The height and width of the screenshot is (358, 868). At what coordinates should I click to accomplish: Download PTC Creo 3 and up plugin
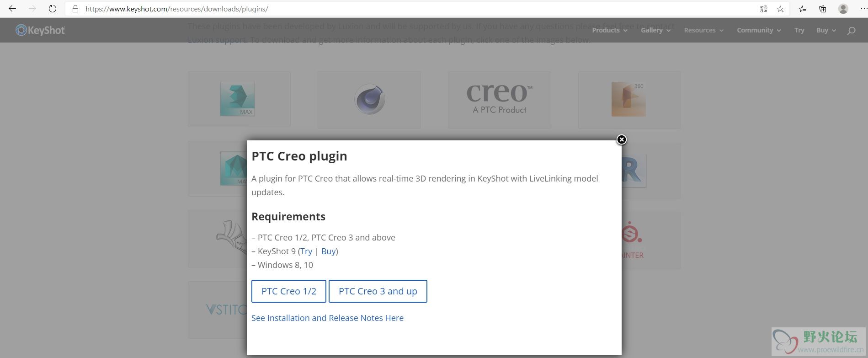378,291
